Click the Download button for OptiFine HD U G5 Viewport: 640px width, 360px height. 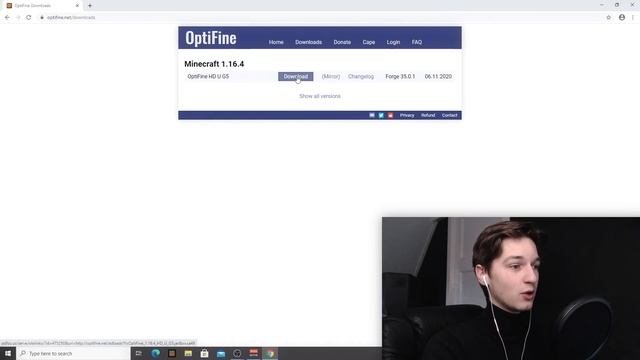[296, 76]
